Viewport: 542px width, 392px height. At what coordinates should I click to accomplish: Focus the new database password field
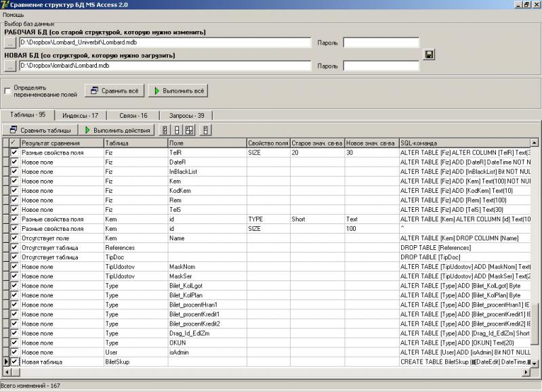381,66
